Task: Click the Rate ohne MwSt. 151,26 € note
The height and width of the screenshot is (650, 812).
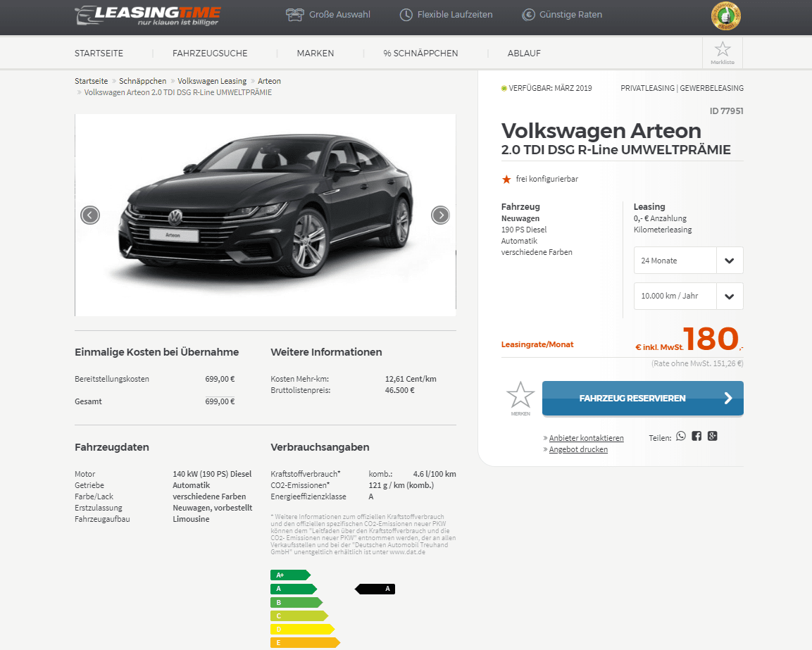Action: click(x=697, y=363)
